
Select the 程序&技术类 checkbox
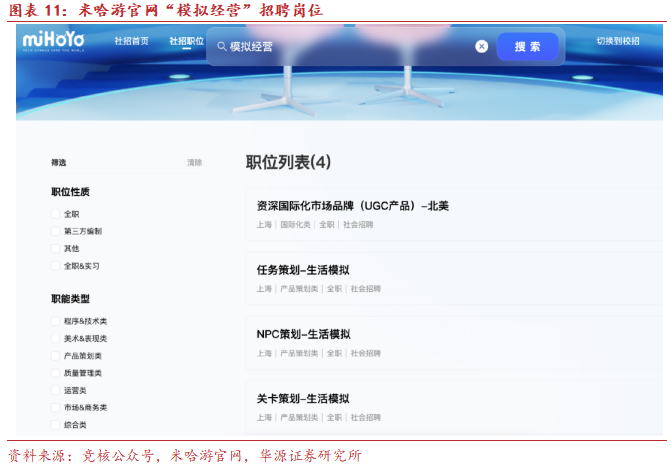55,321
